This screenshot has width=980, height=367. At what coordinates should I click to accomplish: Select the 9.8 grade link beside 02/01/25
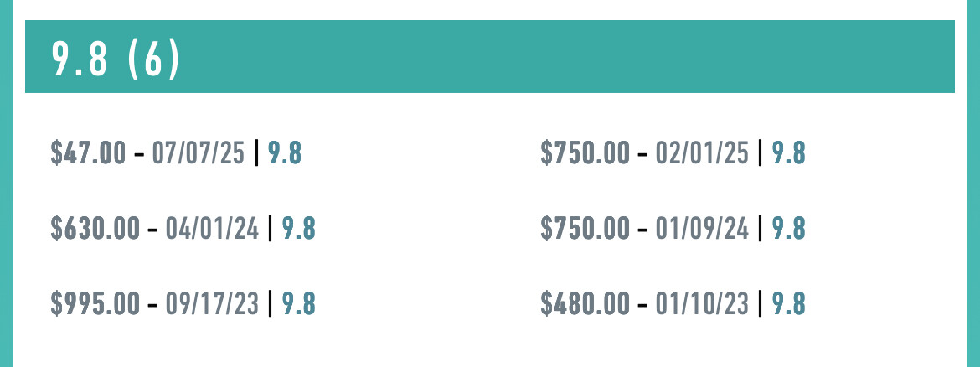pyautogui.click(x=789, y=152)
